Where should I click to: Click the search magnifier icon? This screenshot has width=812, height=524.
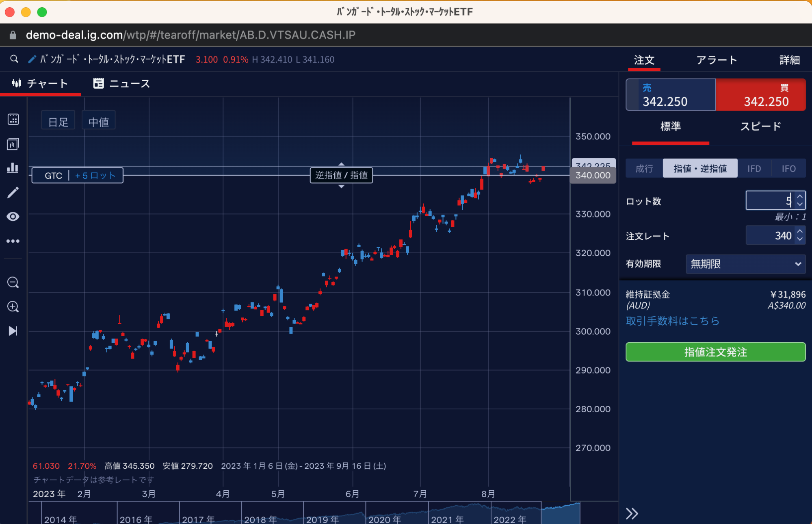pyautogui.click(x=14, y=59)
